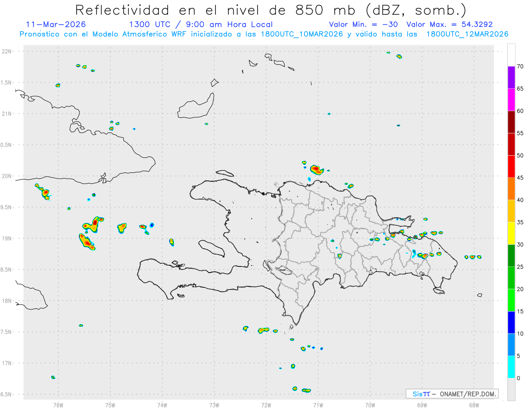
Task: Select the '70W' longitude label
Action: [370, 405]
